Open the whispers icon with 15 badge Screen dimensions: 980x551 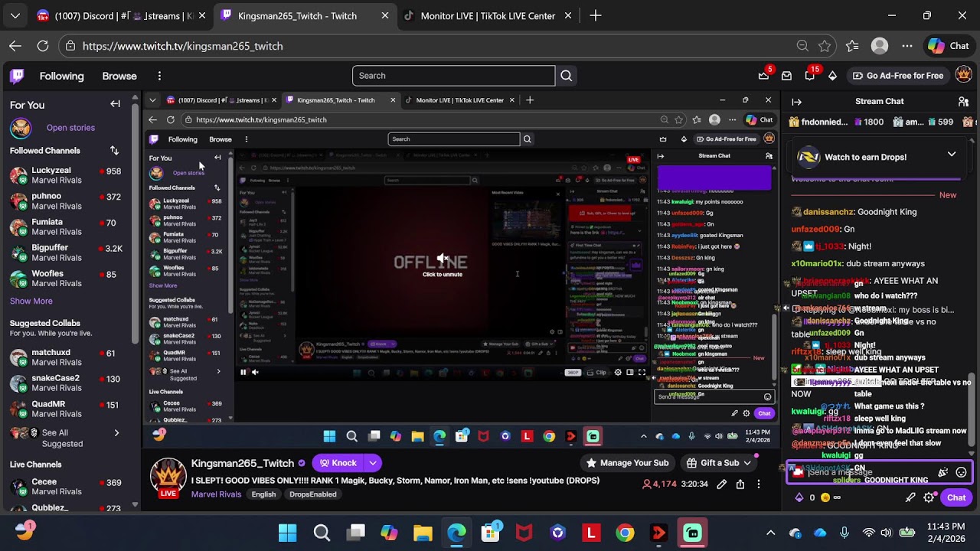(x=810, y=76)
